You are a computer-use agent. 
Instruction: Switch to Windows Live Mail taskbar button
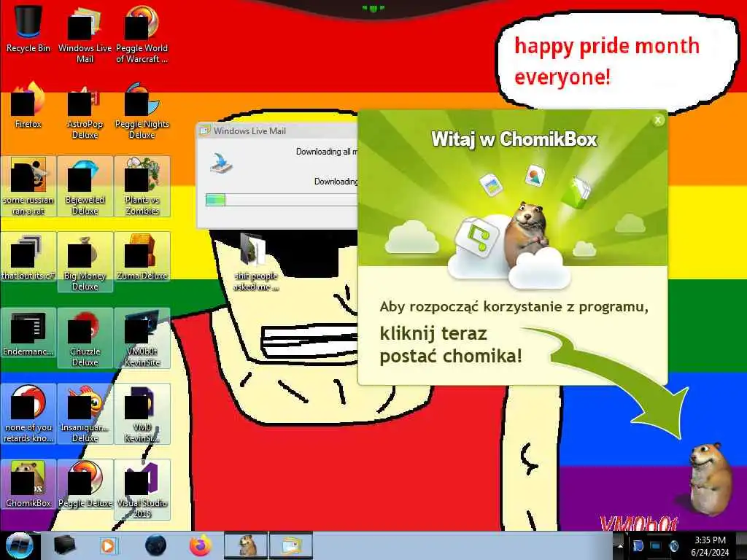tap(291, 545)
